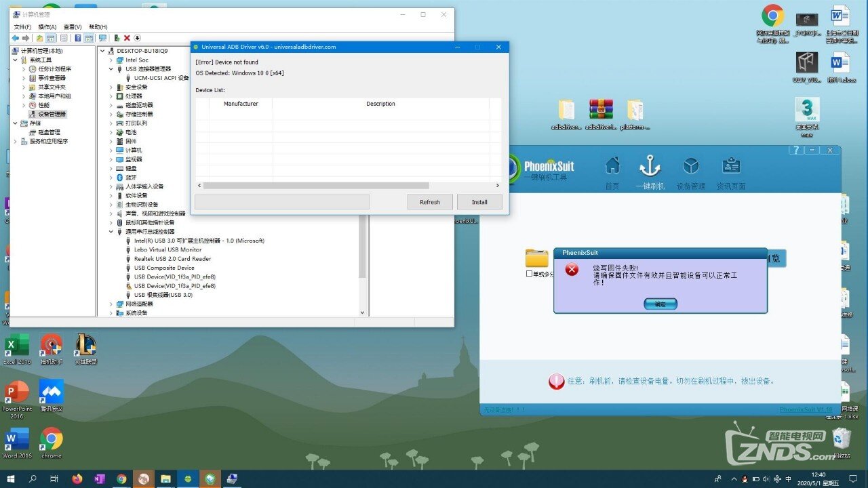Click 确定 in the PhoenixSuit error dialog
Viewport: 868px width, 488px height.
pyautogui.click(x=660, y=304)
